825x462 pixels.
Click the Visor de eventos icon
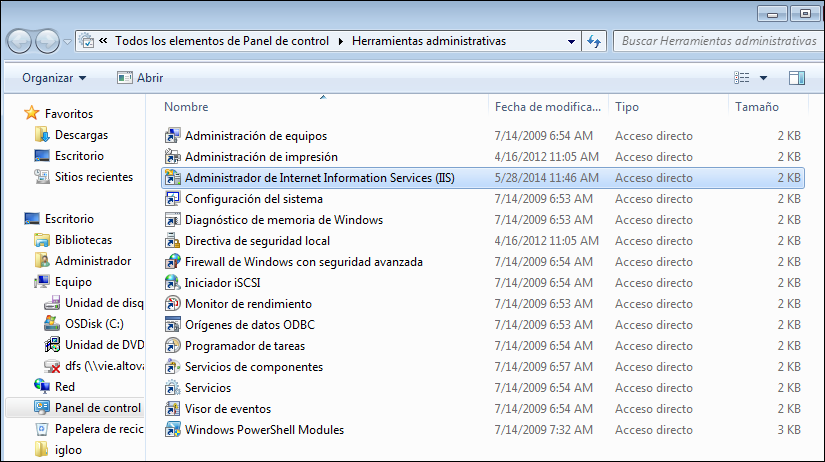coord(173,409)
